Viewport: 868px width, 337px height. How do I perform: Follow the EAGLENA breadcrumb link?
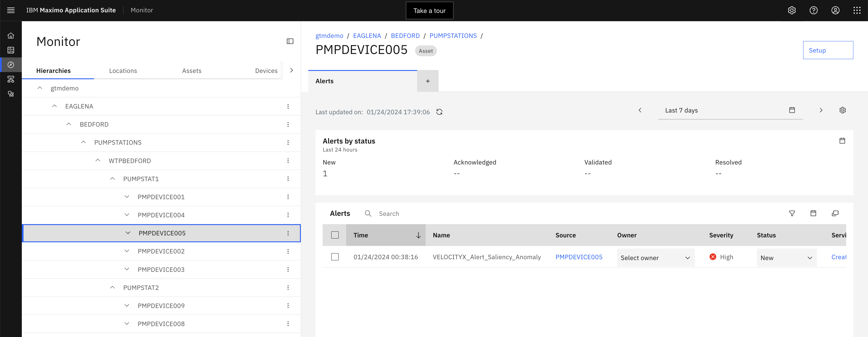click(367, 36)
